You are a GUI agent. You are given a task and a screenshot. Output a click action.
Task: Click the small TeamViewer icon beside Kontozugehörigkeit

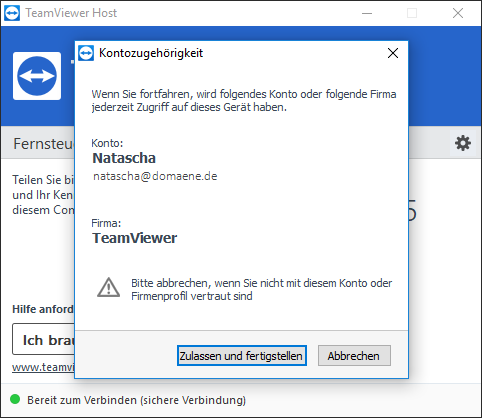pyautogui.click(x=86, y=53)
